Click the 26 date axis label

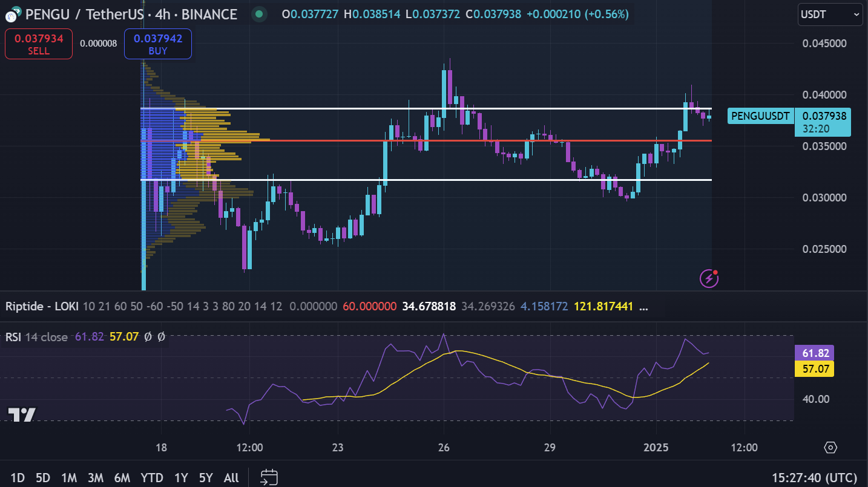(444, 448)
